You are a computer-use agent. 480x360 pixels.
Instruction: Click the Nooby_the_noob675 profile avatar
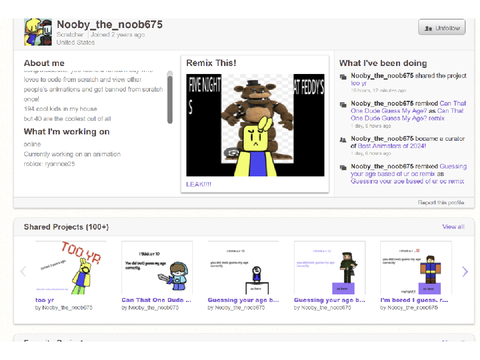38,32
